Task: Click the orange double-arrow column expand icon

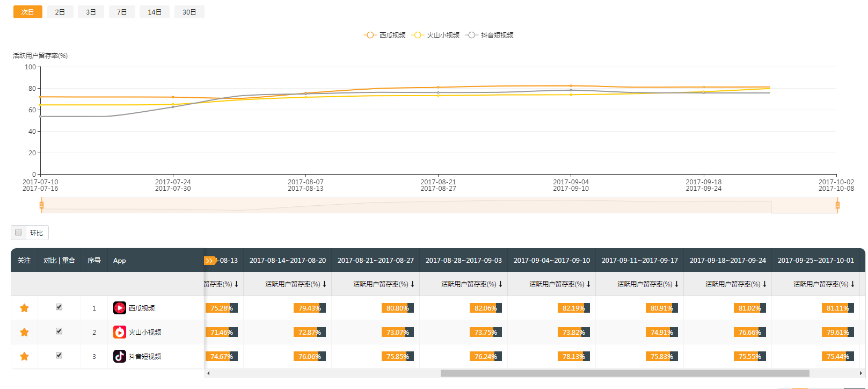Action: (x=210, y=261)
